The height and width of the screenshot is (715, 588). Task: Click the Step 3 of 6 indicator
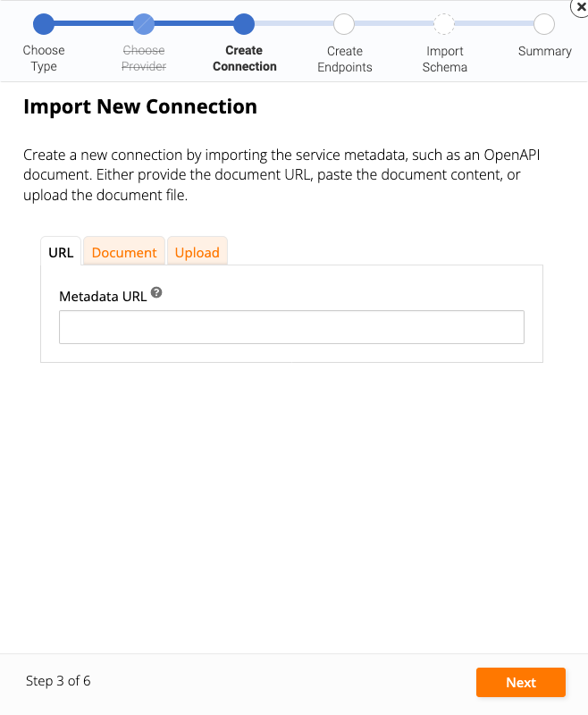58,681
